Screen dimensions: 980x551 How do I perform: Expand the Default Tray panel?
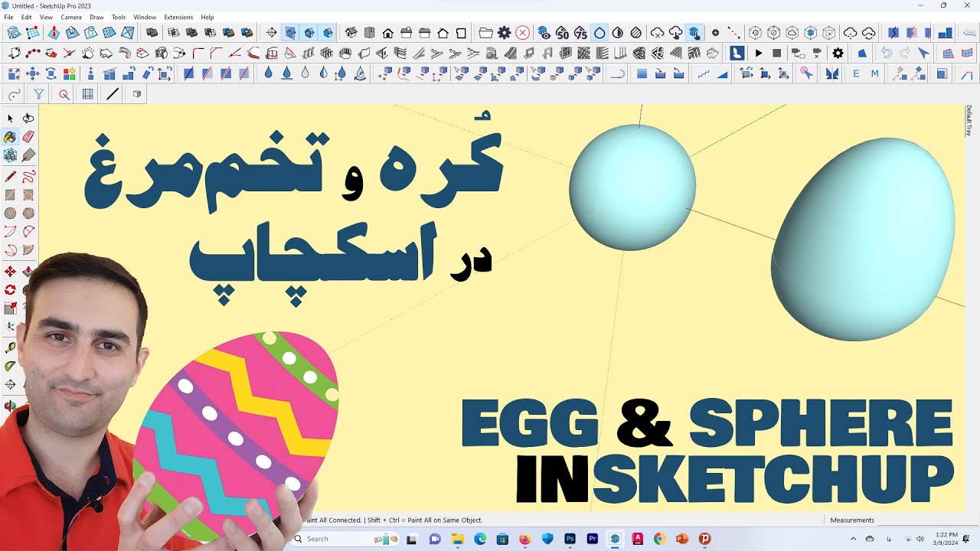(969, 121)
